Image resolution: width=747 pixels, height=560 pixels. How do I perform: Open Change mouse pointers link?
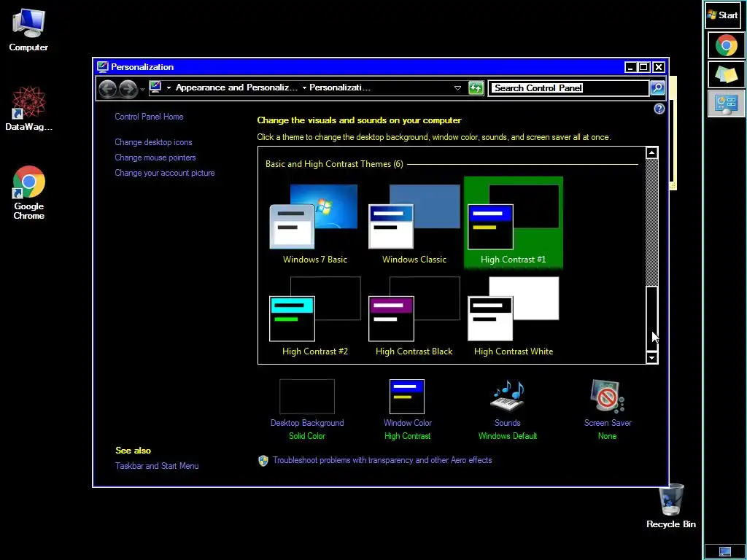pos(155,157)
